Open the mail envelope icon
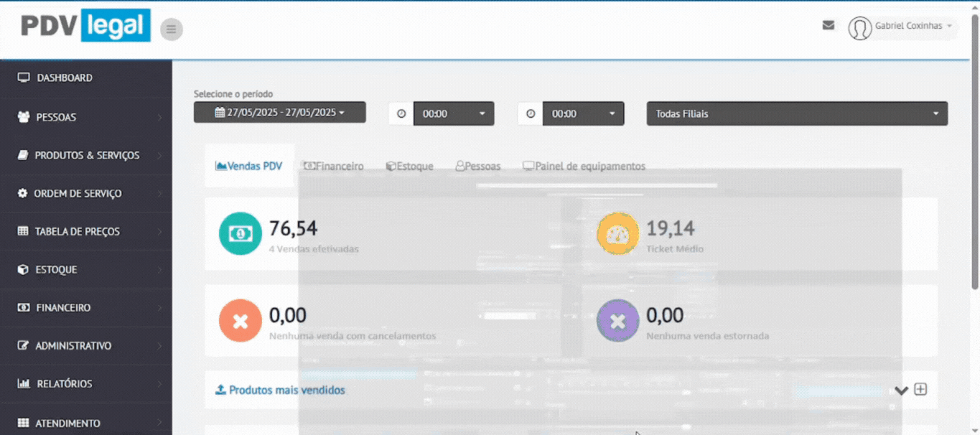Image resolution: width=980 pixels, height=435 pixels. click(829, 25)
